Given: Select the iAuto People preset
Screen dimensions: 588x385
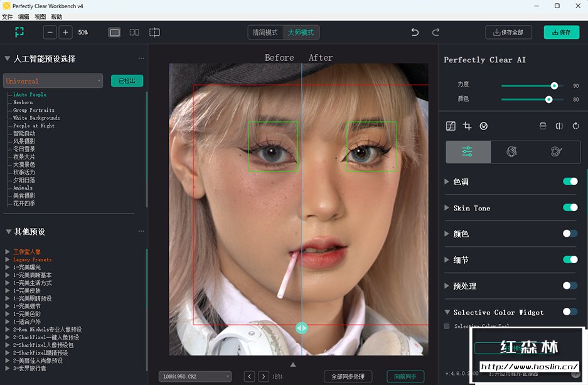Looking at the screenshot, I should 29,95.
